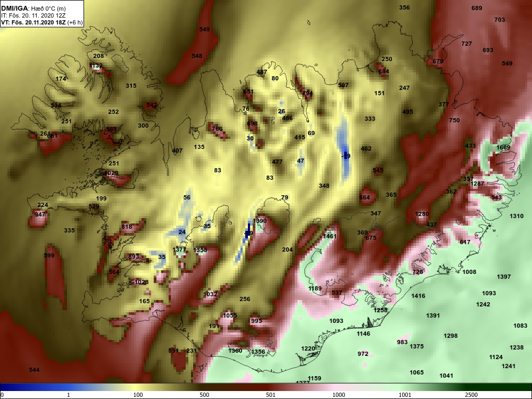Click the map value '651'
The height and width of the screenshot is (399, 532).
[248, 92]
